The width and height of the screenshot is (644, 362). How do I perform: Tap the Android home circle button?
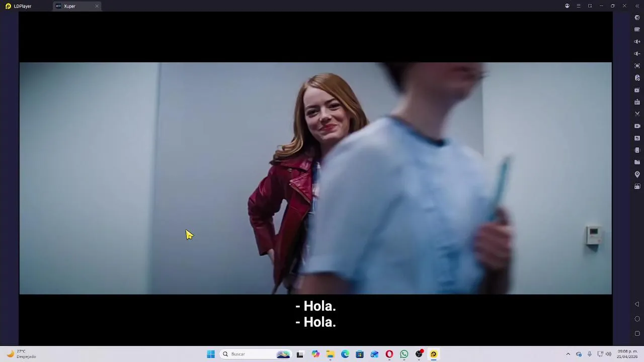coord(637,319)
